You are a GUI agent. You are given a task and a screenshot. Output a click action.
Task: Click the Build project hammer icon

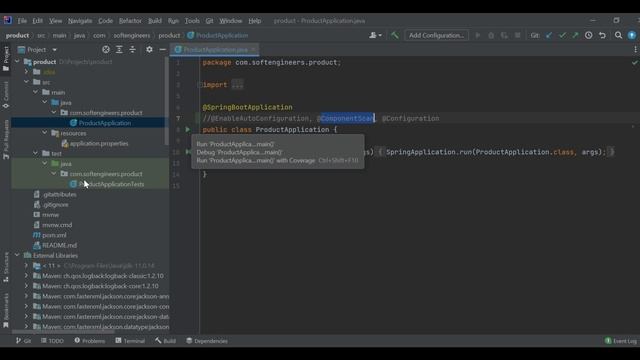(394, 36)
